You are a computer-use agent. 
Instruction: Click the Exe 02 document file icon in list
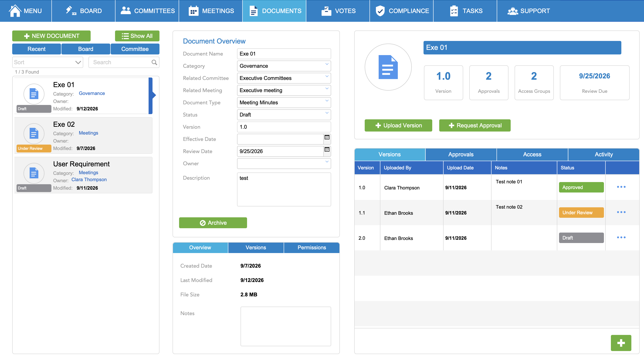click(34, 134)
